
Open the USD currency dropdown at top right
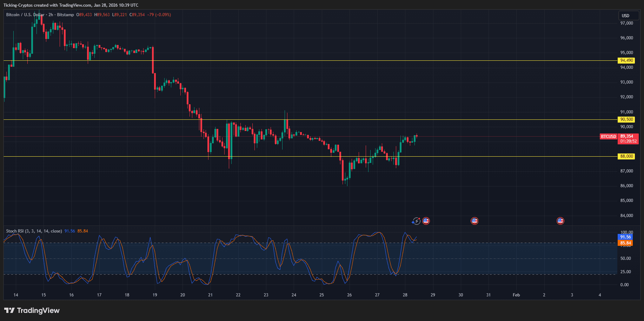click(629, 15)
